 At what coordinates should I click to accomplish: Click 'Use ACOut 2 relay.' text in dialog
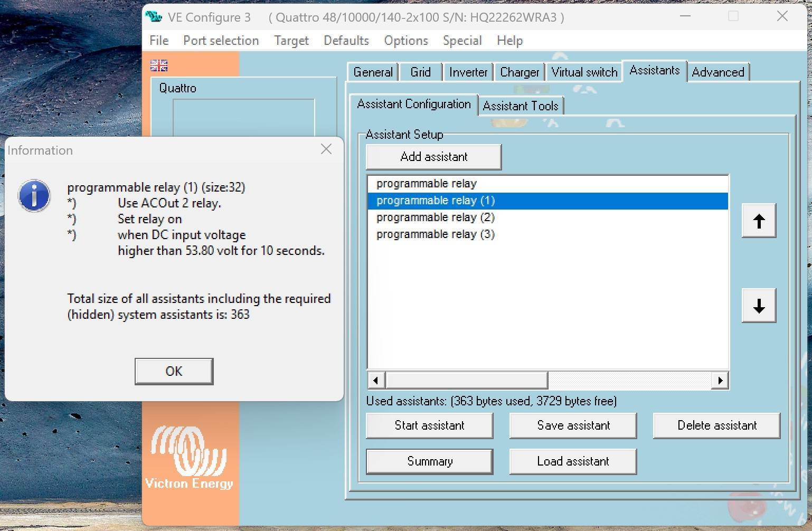(169, 203)
